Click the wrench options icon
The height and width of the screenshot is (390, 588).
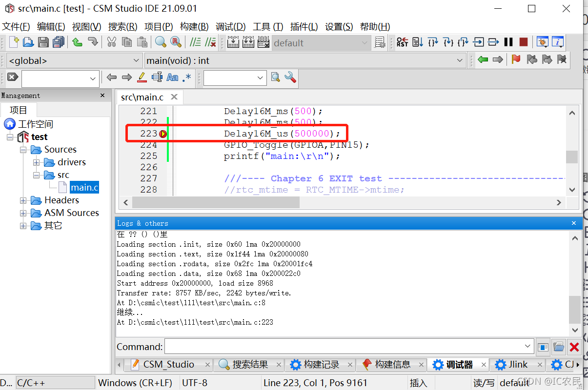tap(290, 77)
